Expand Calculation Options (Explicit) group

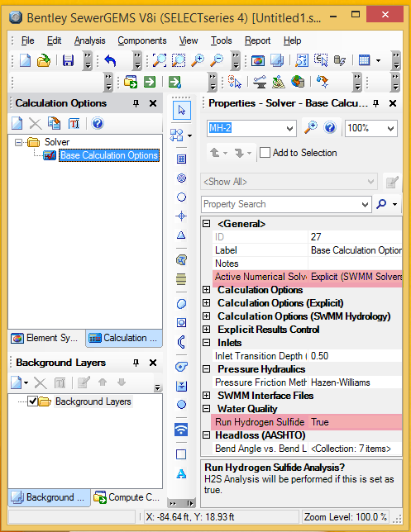click(206, 303)
